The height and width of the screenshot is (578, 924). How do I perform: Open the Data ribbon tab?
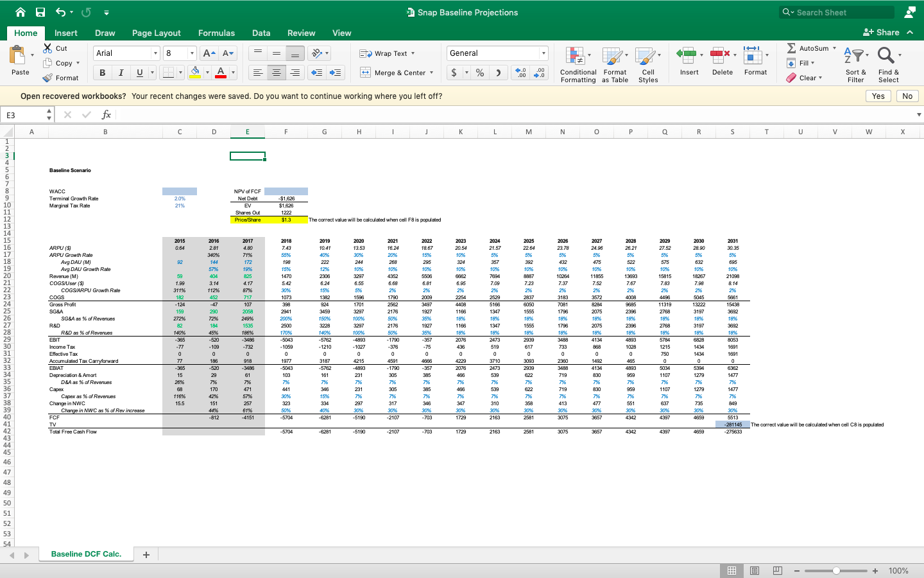point(261,33)
